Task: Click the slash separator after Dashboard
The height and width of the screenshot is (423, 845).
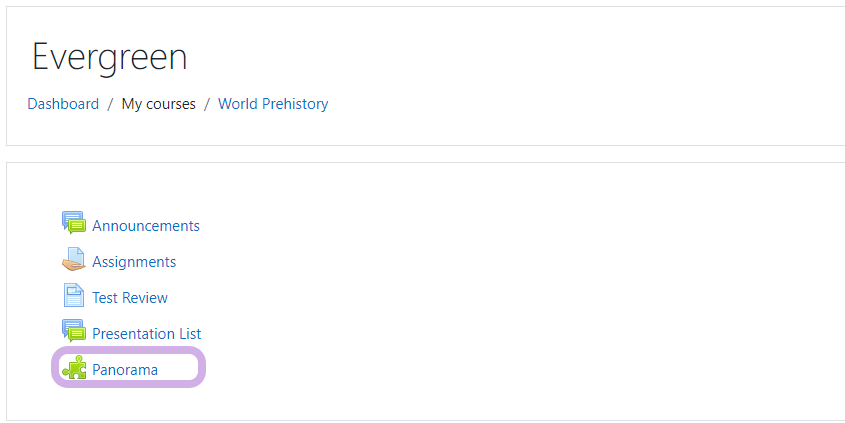Action: coord(111,104)
